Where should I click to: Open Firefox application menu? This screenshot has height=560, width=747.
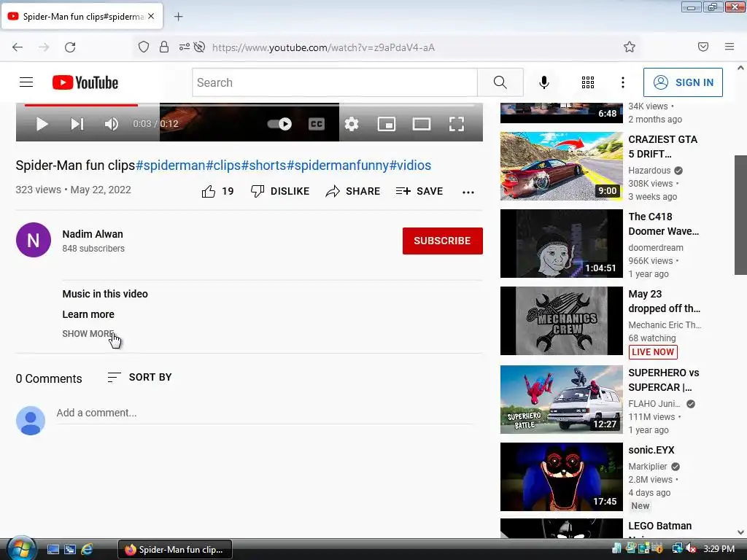[x=729, y=47]
